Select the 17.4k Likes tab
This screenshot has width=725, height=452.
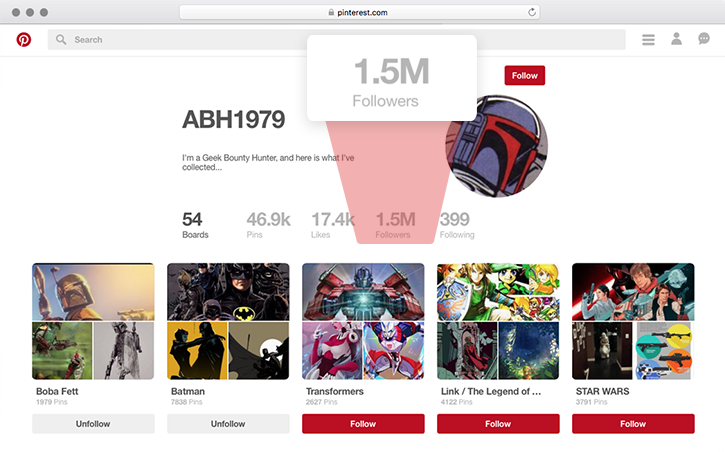[x=333, y=225]
